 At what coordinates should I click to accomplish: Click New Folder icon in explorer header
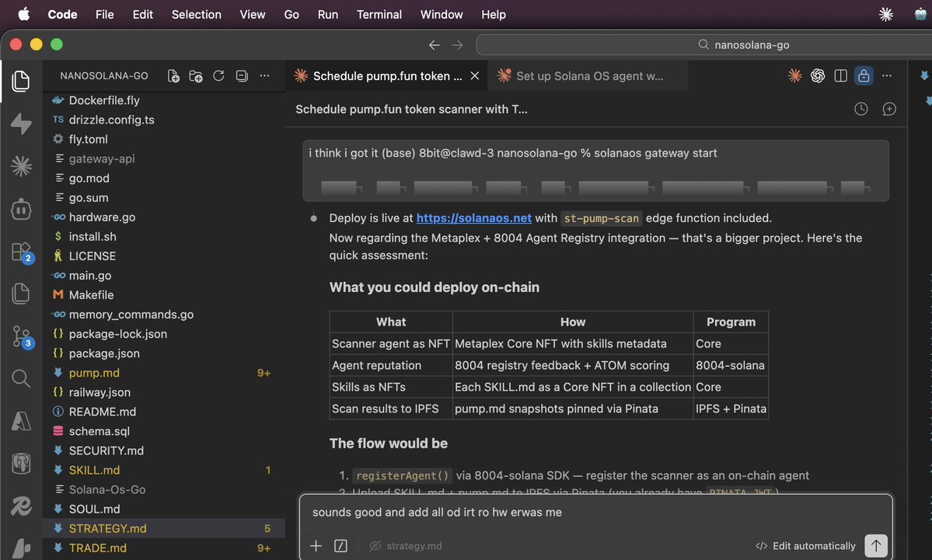click(x=196, y=76)
